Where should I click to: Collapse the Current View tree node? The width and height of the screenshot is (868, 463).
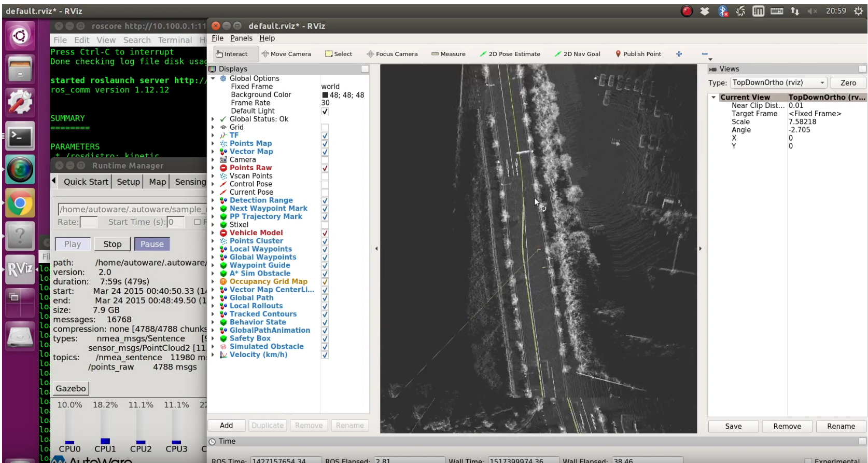click(x=713, y=98)
